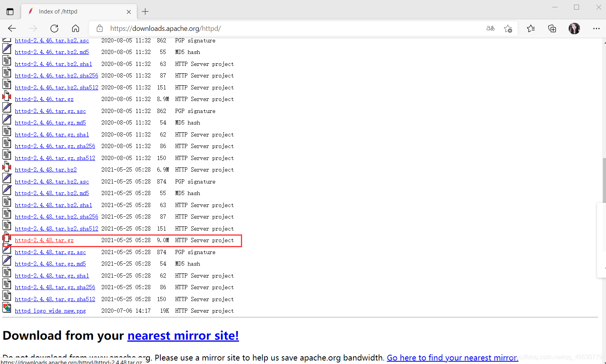606x364 pixels.
Task: Open httpd-2.4.46.tar.gz.sha256 link
Action: 55,146
